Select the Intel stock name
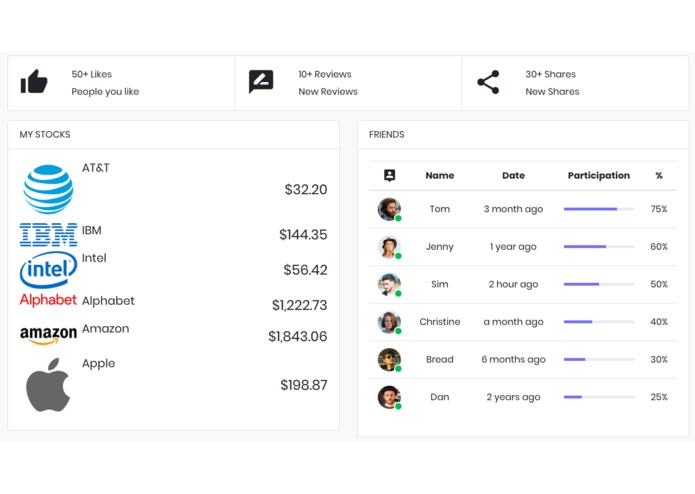Viewport: 695px width, 494px height. pyautogui.click(x=94, y=258)
